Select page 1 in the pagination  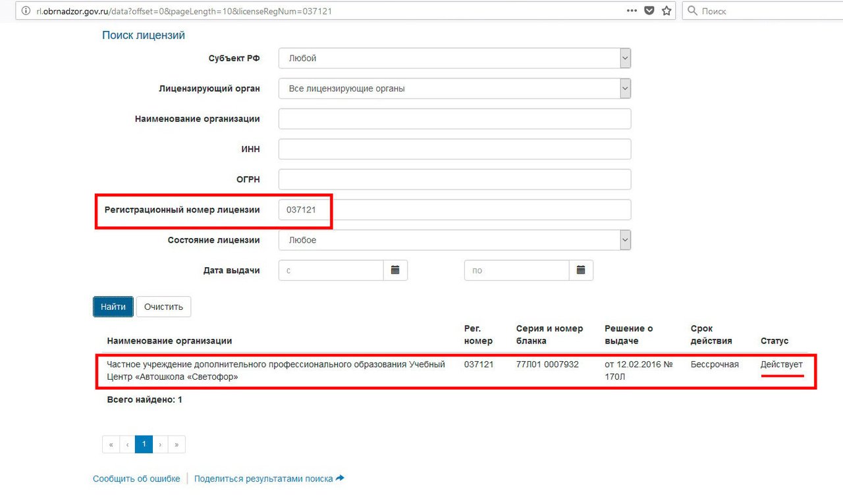[x=144, y=444]
